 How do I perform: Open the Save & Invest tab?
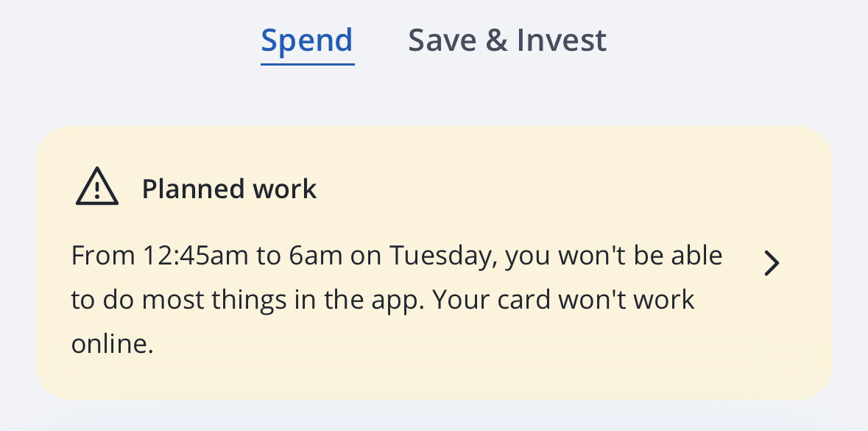click(x=507, y=40)
